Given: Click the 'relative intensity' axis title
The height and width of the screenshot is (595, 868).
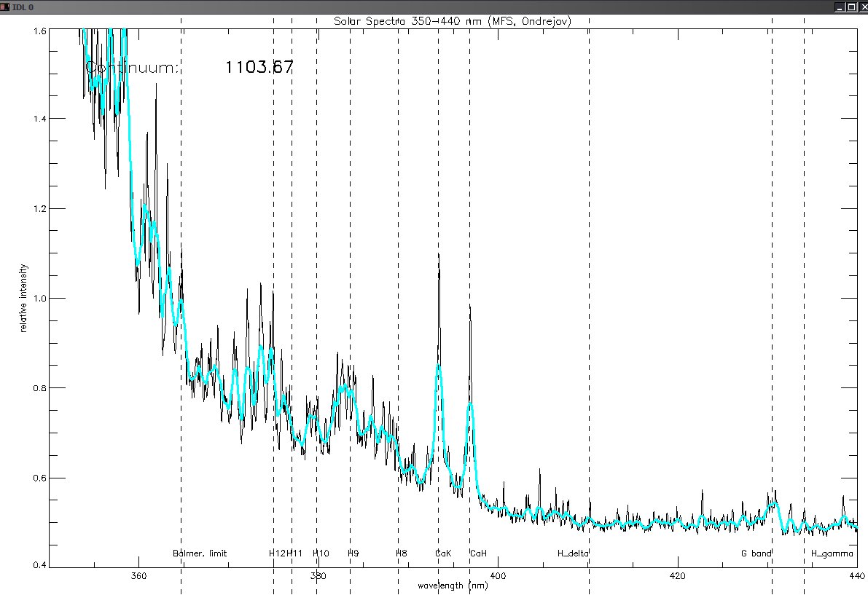Looking at the screenshot, I should [23, 298].
